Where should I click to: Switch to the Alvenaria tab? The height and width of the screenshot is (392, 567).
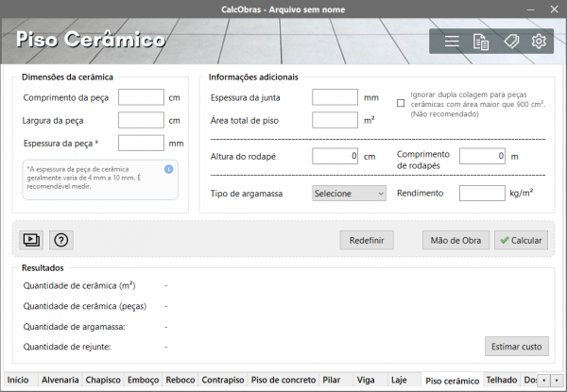(60, 380)
